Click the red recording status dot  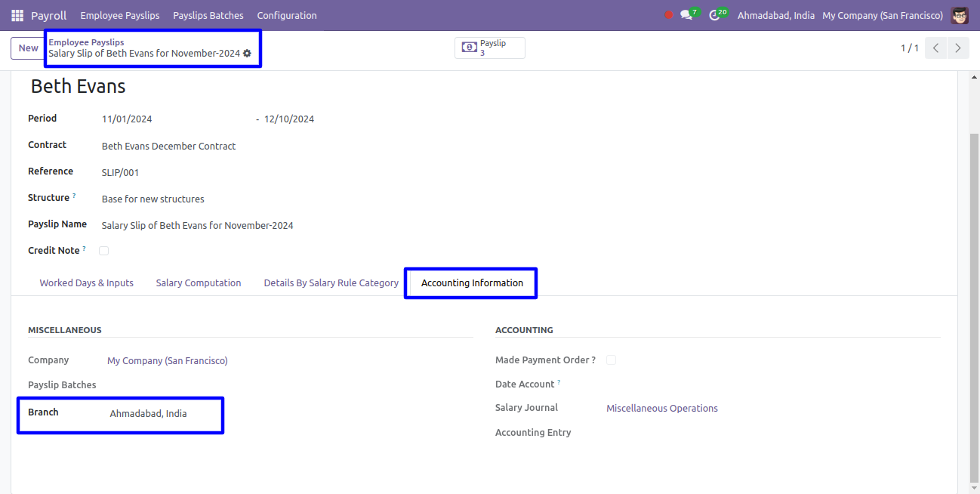click(668, 15)
